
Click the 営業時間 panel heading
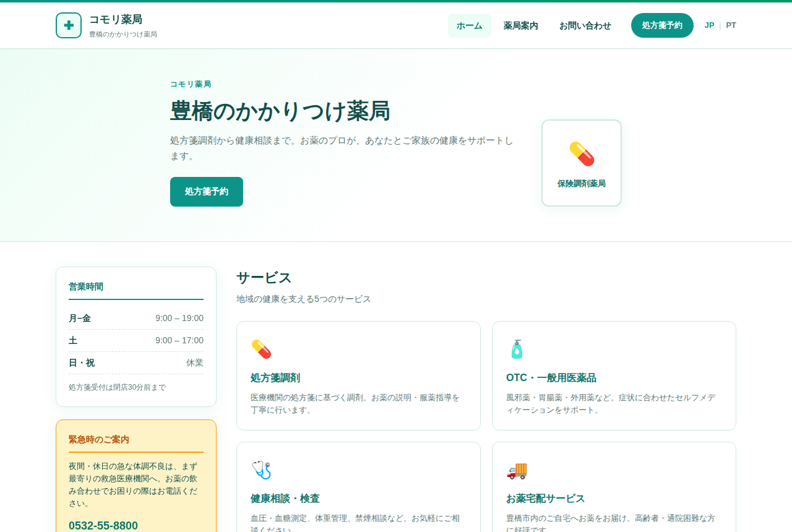[x=86, y=287]
